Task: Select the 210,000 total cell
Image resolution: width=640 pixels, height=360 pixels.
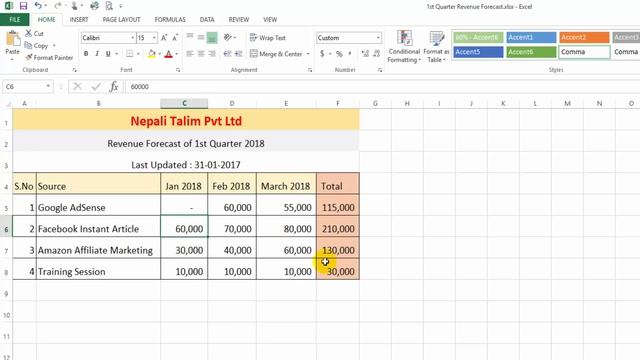Action: [338, 229]
